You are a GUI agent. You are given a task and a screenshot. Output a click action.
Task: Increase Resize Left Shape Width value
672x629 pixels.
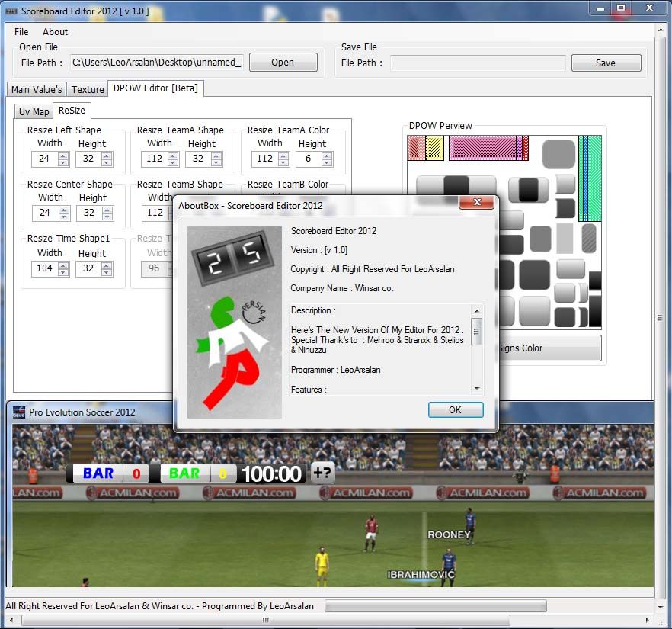click(63, 156)
